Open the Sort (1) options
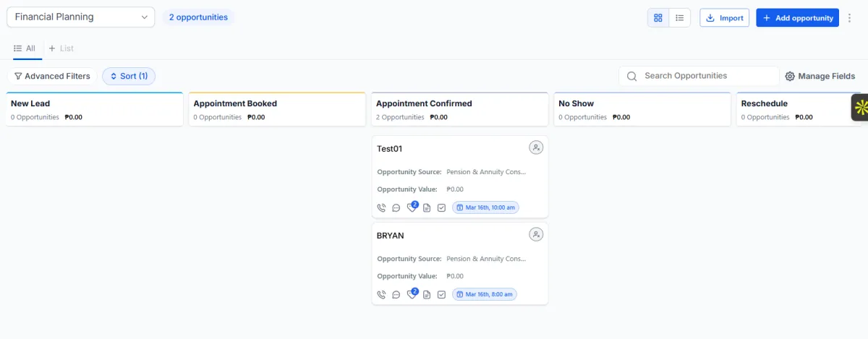The height and width of the screenshot is (339, 868). tap(129, 76)
